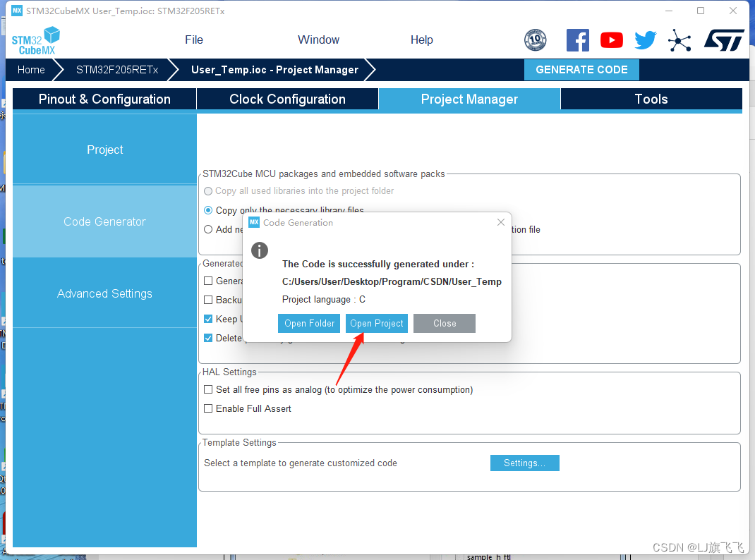The height and width of the screenshot is (560, 755).
Task: Click Open Folder in the dialog
Action: pos(309,323)
